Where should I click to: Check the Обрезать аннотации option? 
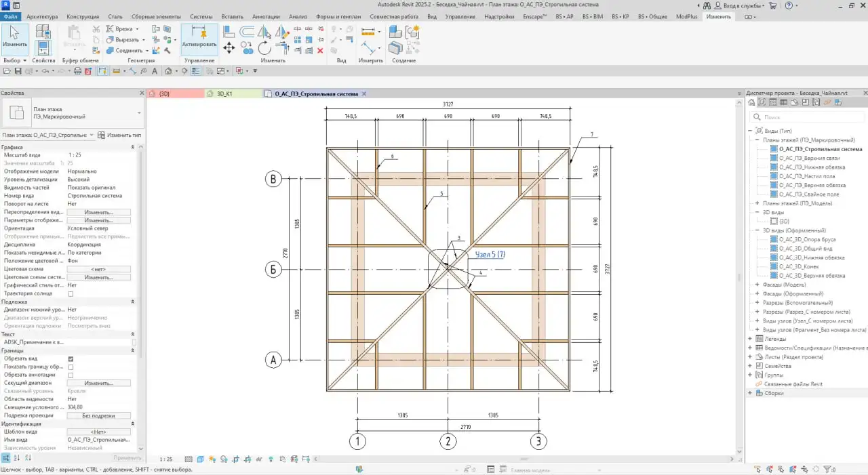70,375
